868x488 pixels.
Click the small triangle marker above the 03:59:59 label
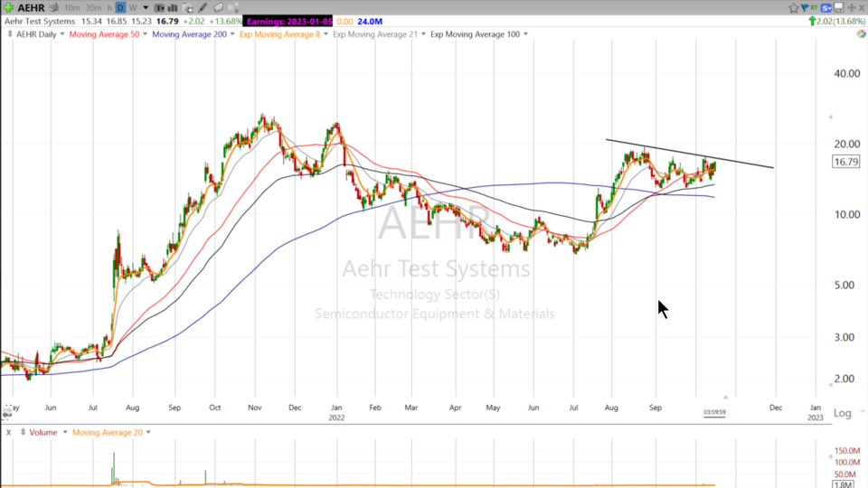tap(725, 397)
